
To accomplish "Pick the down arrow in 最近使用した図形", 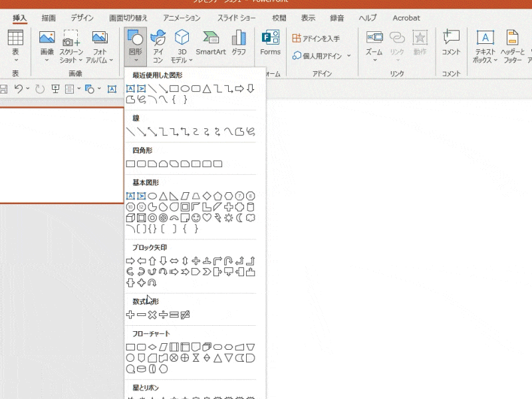I will (x=251, y=89).
